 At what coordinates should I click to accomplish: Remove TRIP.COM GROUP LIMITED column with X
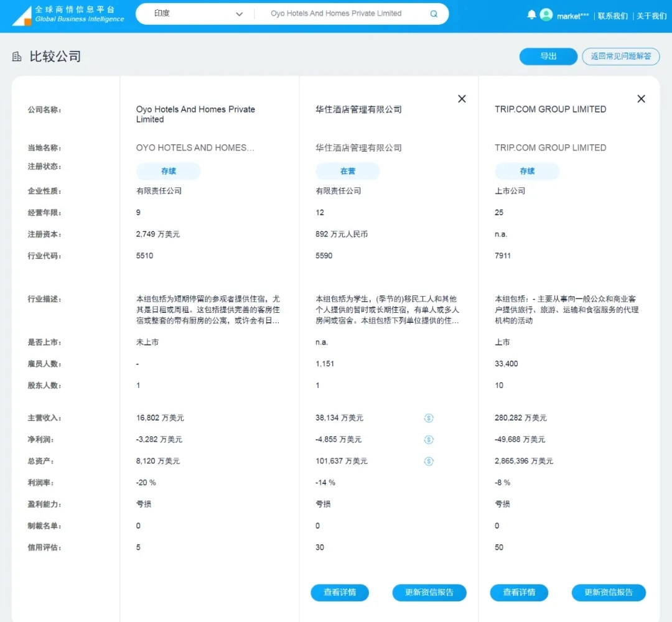coord(641,99)
